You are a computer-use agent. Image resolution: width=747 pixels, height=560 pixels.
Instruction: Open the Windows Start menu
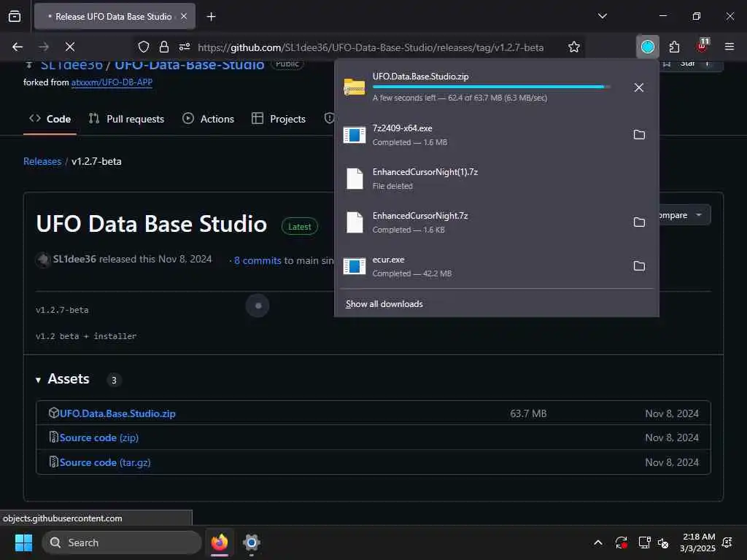click(x=23, y=542)
